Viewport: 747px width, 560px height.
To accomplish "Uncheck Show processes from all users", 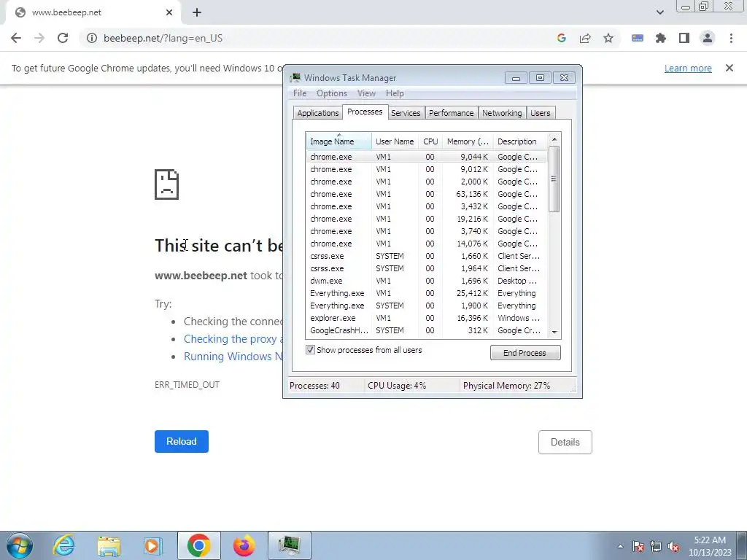I will pos(310,350).
